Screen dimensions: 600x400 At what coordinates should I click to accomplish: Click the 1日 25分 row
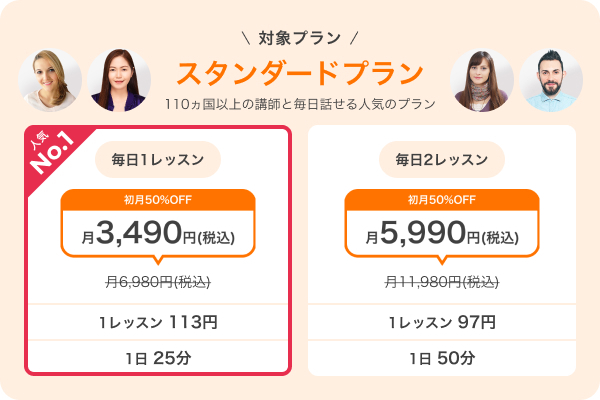158,358
